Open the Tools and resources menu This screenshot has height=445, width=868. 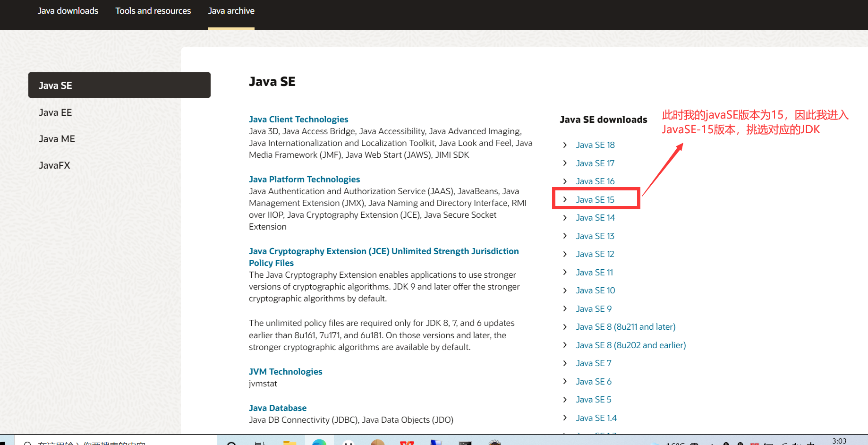(x=153, y=10)
